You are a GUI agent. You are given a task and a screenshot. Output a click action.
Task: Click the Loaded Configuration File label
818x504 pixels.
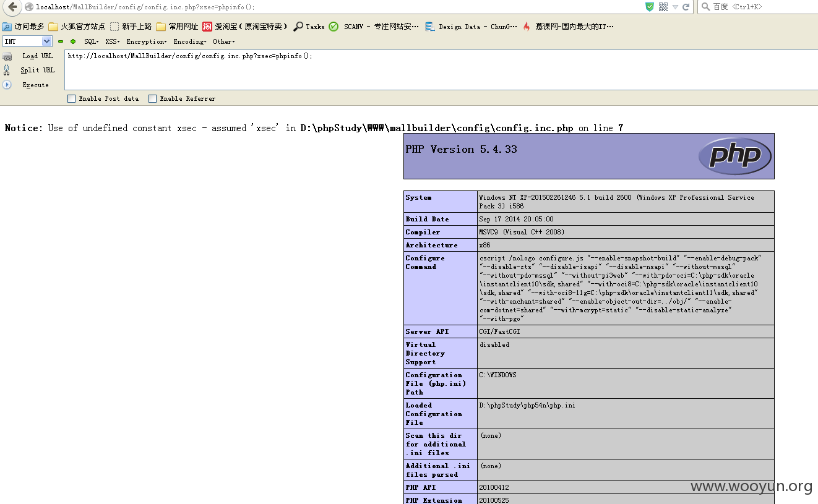434,414
